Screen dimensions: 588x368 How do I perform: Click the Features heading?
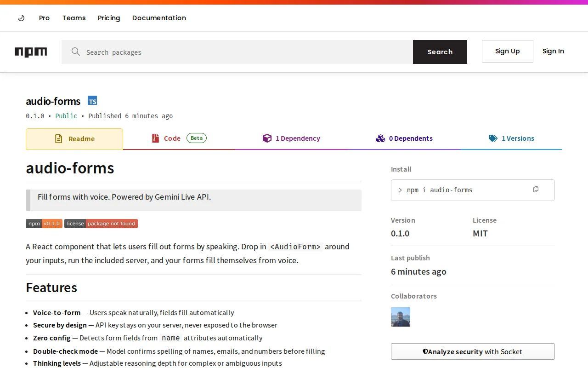(x=51, y=287)
